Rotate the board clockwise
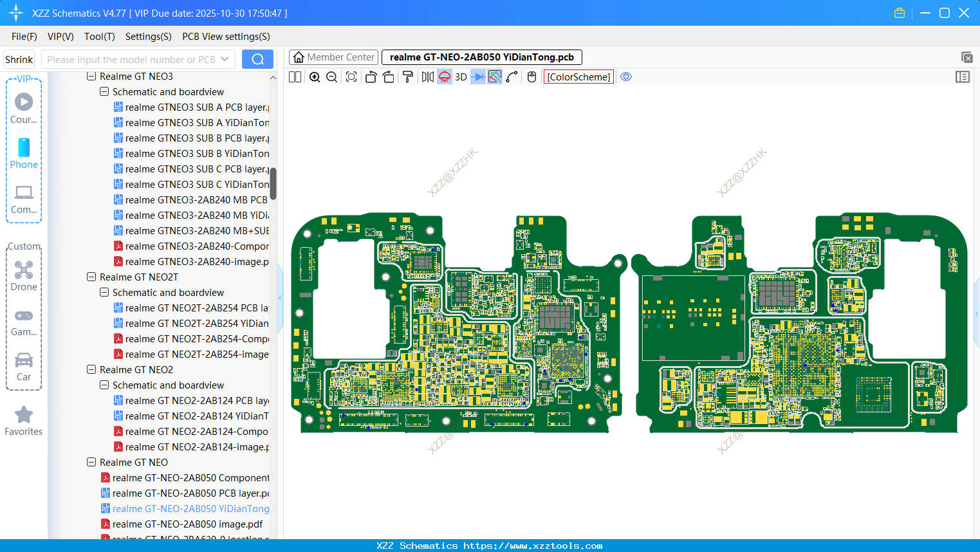 pyautogui.click(x=389, y=77)
